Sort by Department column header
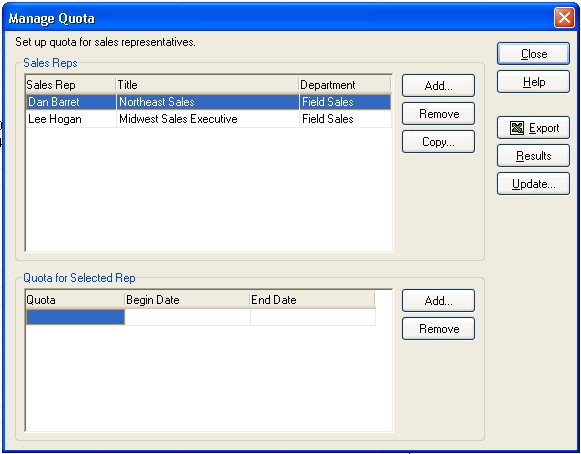 tap(345, 85)
